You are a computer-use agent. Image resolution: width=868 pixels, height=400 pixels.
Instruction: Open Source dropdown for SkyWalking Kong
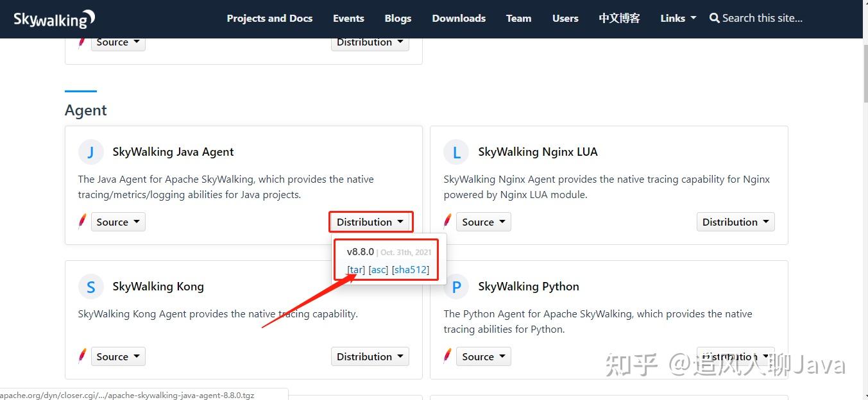[118, 356]
